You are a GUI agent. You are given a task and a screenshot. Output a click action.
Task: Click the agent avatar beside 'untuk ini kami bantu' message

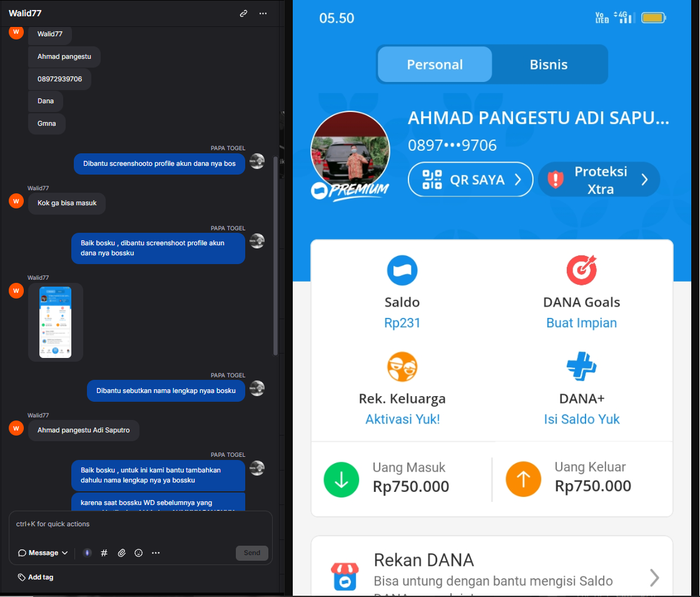(257, 468)
